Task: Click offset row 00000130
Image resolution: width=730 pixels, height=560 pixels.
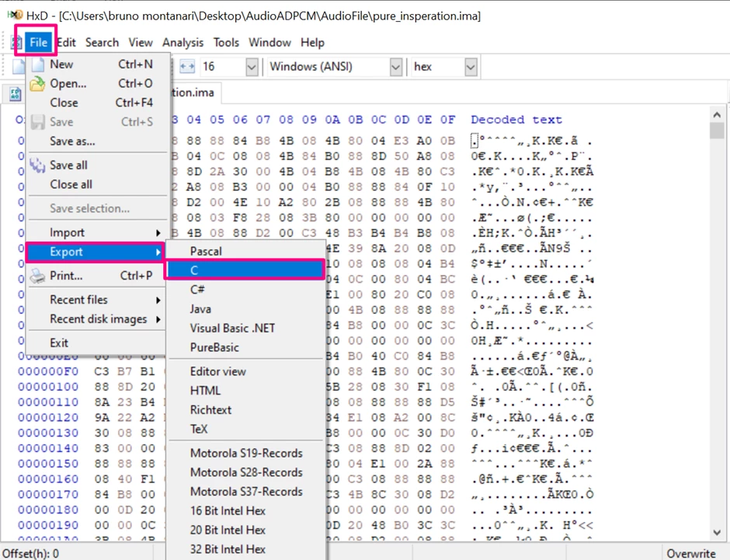Action: [48, 433]
